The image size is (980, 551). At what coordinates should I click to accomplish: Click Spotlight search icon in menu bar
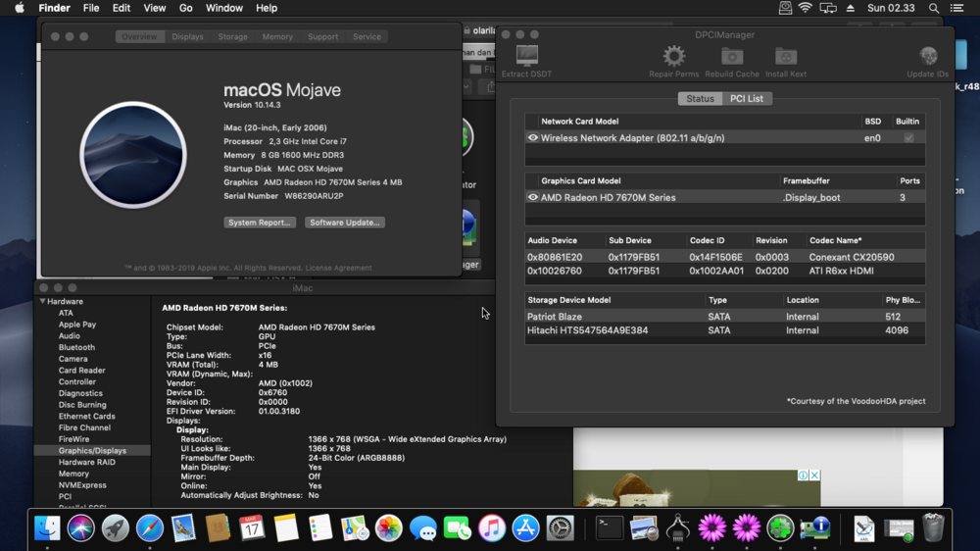point(934,8)
